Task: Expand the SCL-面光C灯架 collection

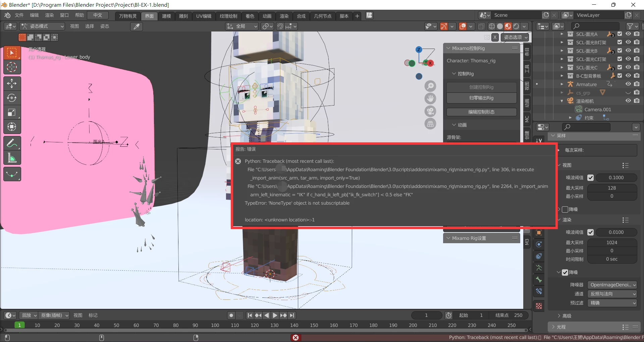Action: point(562,59)
